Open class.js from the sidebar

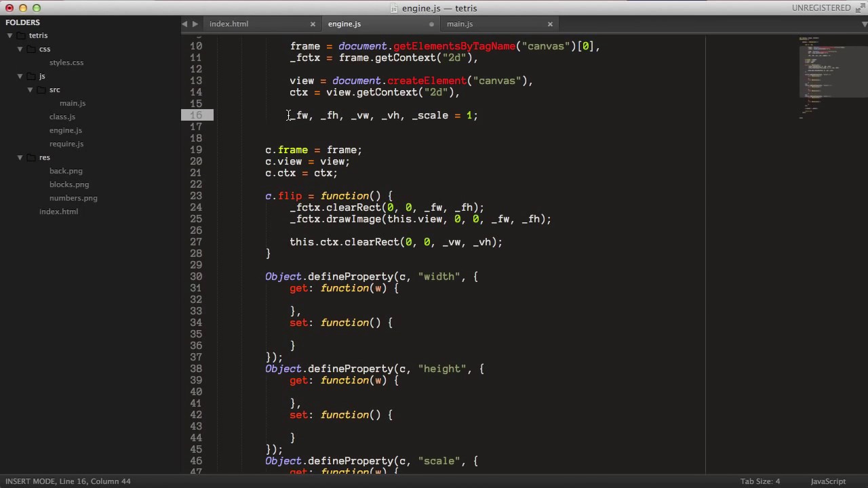(x=62, y=117)
